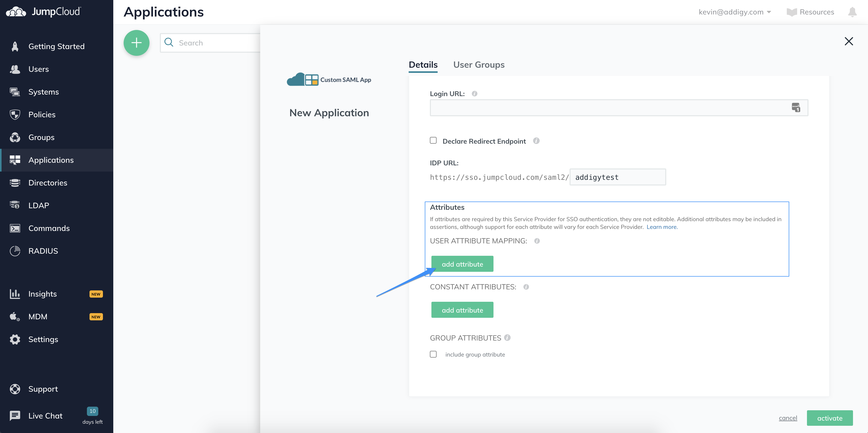868x433 pixels.
Task: Open Directories in the sidebar
Action: click(57, 183)
